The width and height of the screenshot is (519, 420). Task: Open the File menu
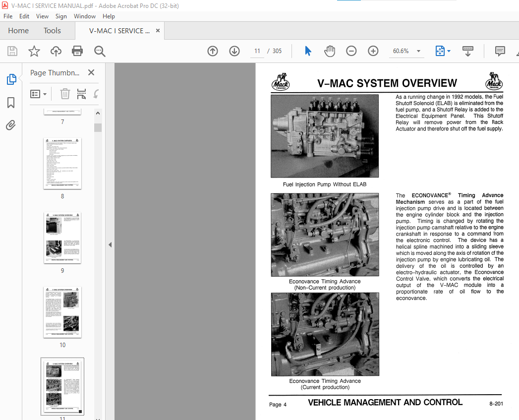coord(8,16)
